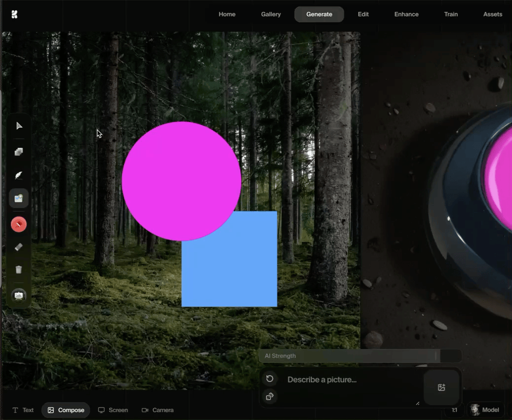Switch to the Edit tab
512x420 pixels.
363,14
